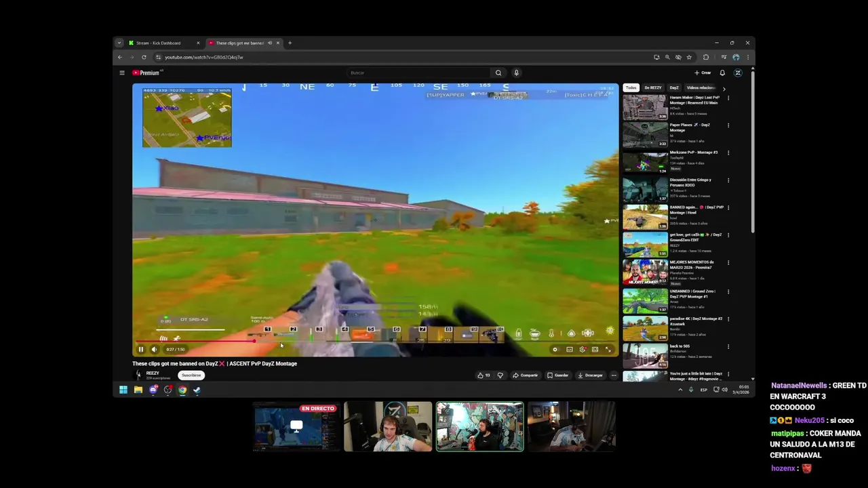Show more filter chips with right arrow
Viewport: 868px width, 488px height.
724,89
